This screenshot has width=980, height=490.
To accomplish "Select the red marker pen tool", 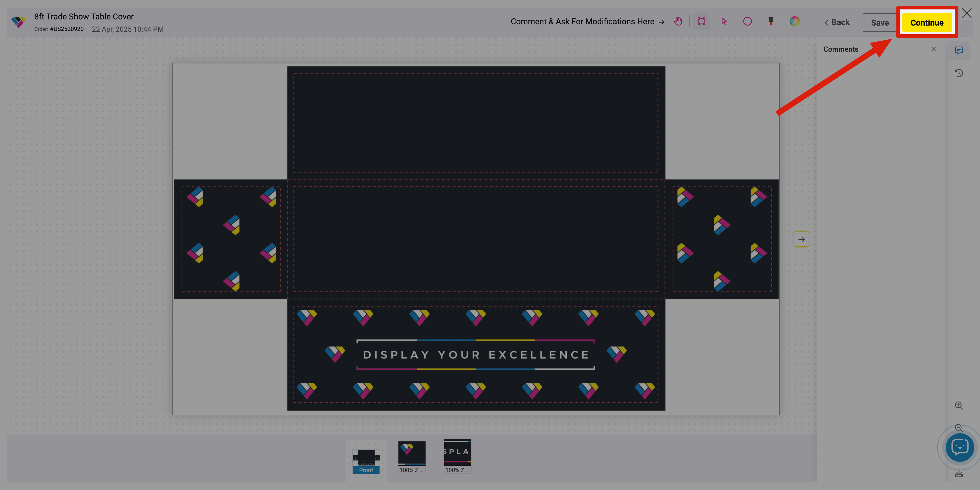I will pos(770,21).
